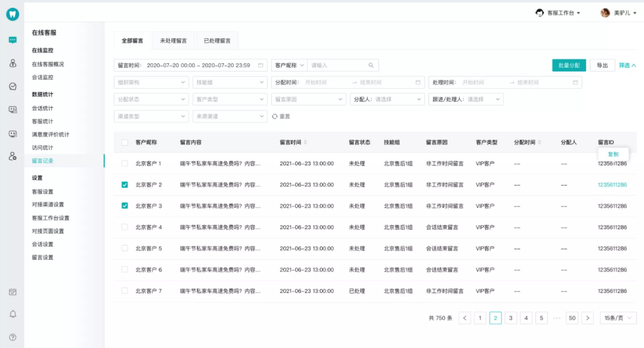This screenshot has height=348, width=644.
Task: Go to next page arrow in pagination
Action: pyautogui.click(x=588, y=318)
